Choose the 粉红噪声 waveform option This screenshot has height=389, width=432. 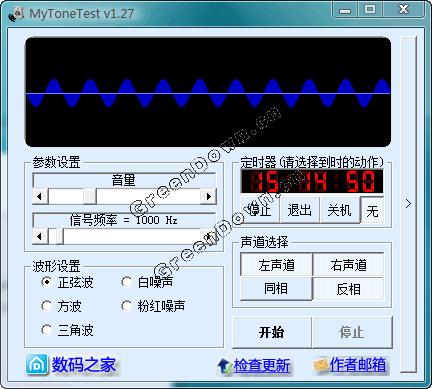tap(127, 306)
